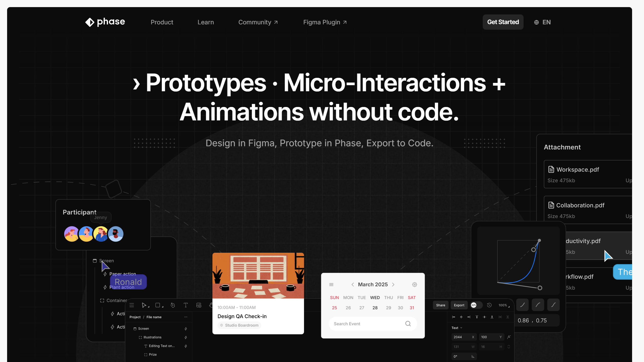Click the action bolt on Illustrations row

[186, 337]
